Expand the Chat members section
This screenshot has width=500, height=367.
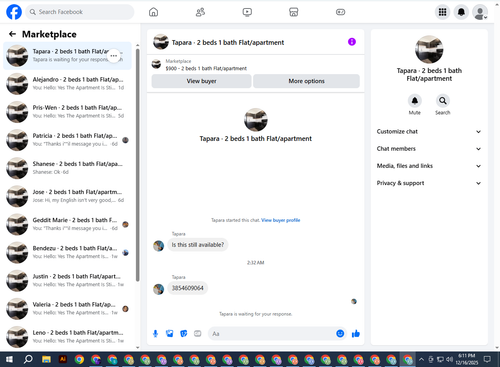coord(429,149)
